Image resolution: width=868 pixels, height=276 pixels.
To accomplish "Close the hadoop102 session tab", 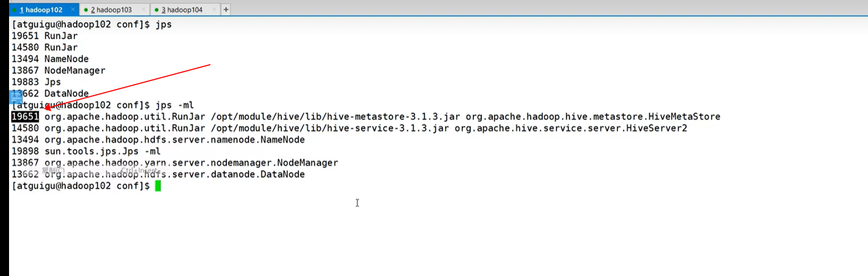I will pyautogui.click(x=73, y=10).
